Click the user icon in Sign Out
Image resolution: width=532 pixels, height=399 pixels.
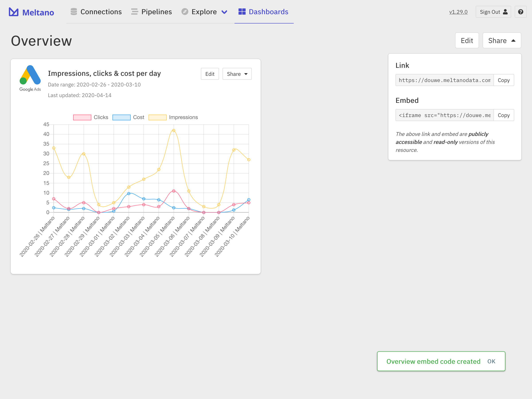505,12
